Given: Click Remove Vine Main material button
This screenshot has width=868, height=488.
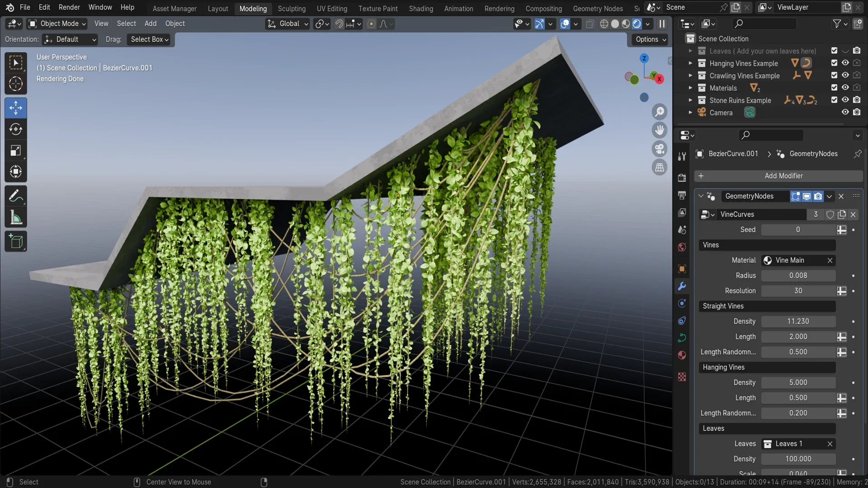Looking at the screenshot, I should pos(829,260).
